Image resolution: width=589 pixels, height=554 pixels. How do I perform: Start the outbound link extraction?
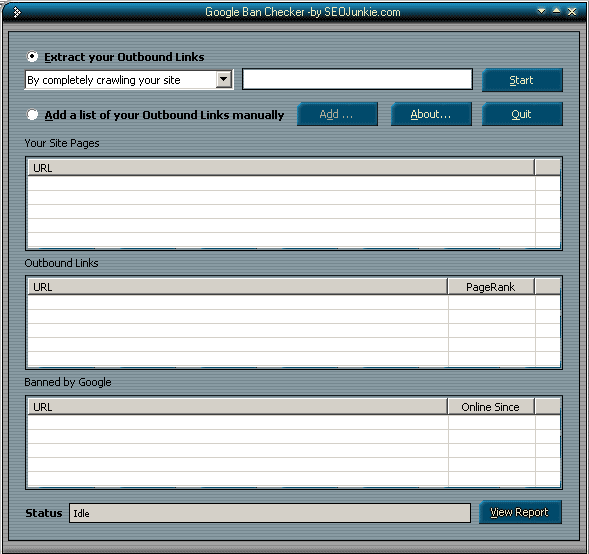pyautogui.click(x=522, y=80)
